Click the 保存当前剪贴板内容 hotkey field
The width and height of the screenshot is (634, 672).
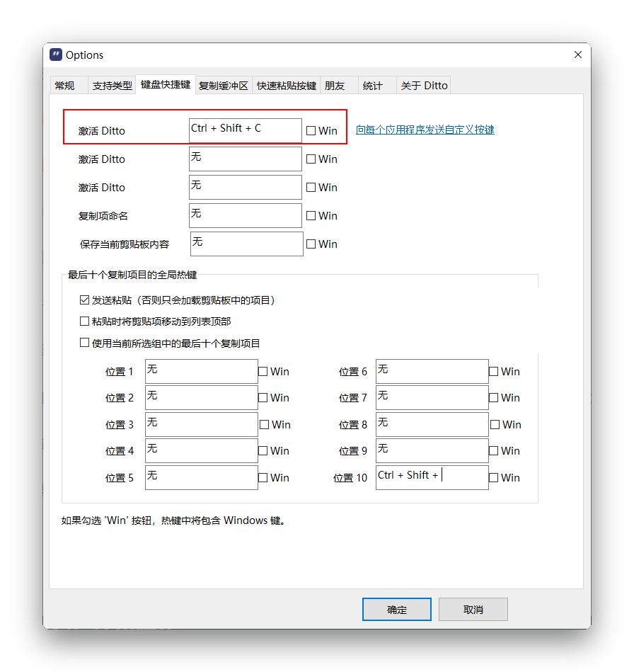[247, 244]
